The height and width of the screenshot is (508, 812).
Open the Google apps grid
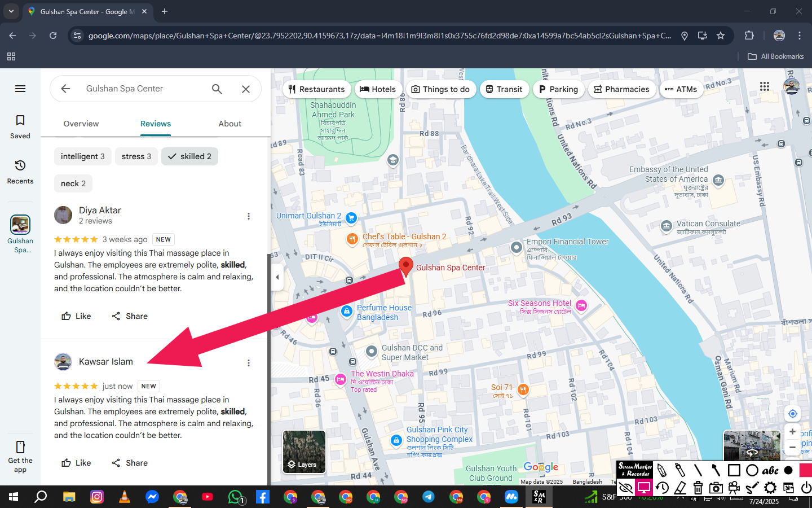pos(764,86)
